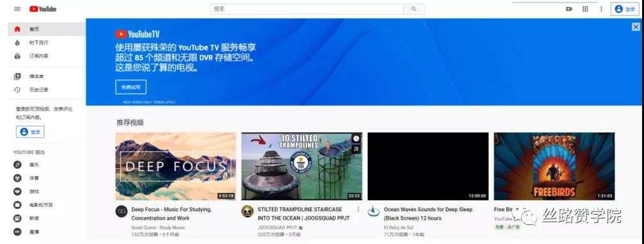The image size is (644, 244).
Task: Open the hamburger guide menu
Action: tap(17, 9)
